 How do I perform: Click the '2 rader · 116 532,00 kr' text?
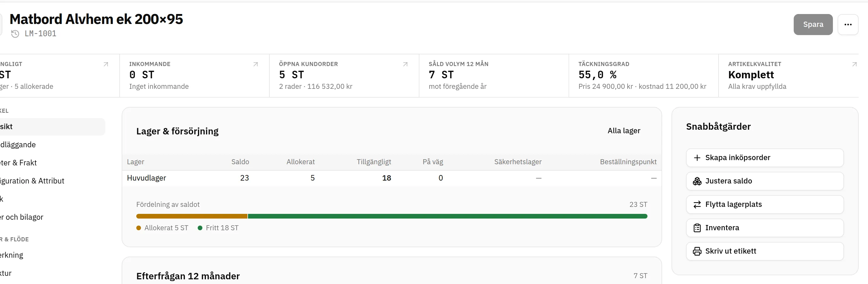point(315,86)
